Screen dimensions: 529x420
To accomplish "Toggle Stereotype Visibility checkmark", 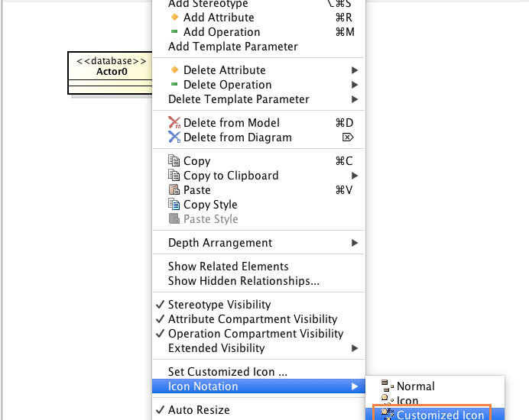I will pyautogui.click(x=161, y=305).
